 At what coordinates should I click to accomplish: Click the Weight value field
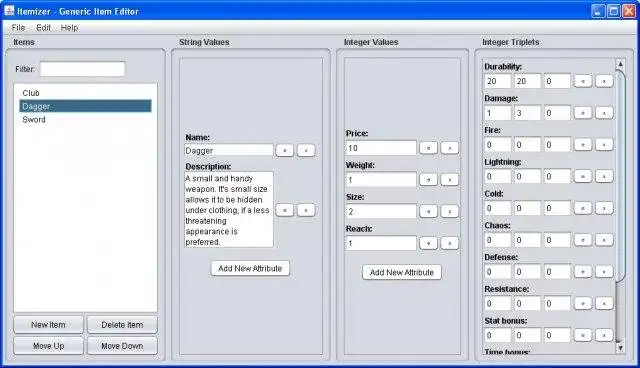pos(381,180)
